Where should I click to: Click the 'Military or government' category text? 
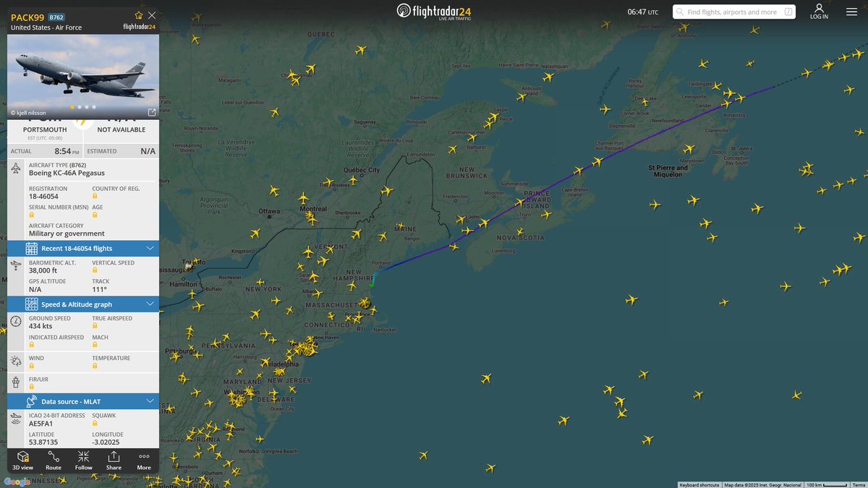67,234
